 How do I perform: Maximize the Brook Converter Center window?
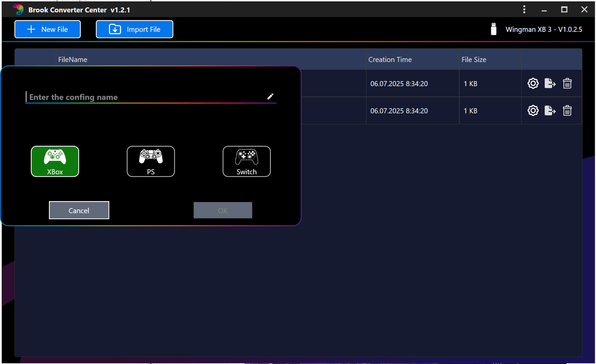[564, 10]
